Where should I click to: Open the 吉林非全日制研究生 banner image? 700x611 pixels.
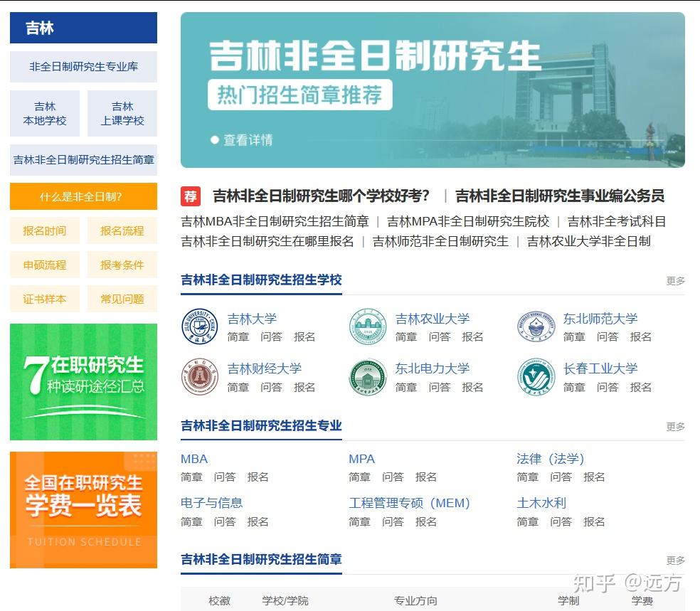coord(433,90)
